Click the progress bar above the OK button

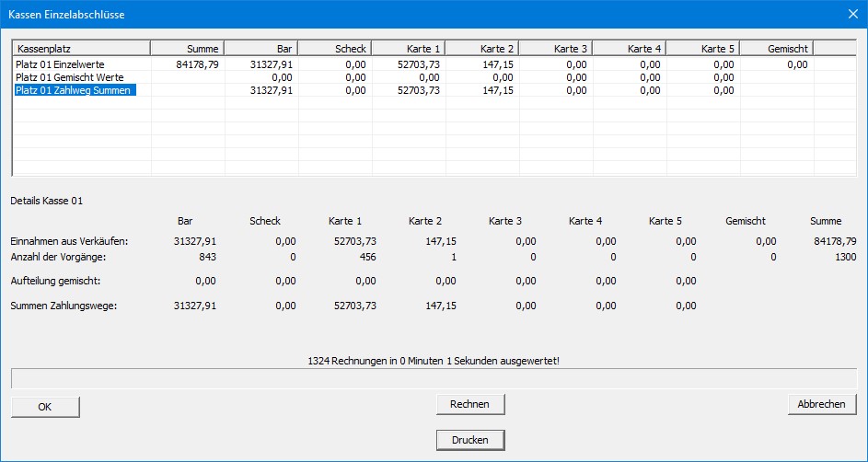(x=434, y=379)
